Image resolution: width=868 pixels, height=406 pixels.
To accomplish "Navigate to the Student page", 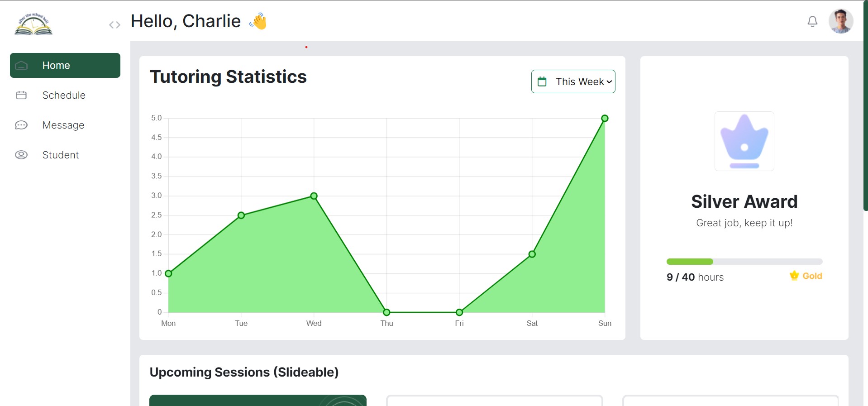I will (x=61, y=155).
